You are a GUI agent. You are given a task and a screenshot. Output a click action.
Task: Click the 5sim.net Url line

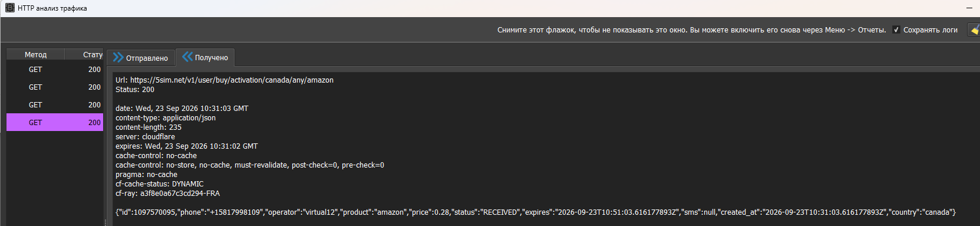[x=225, y=80]
